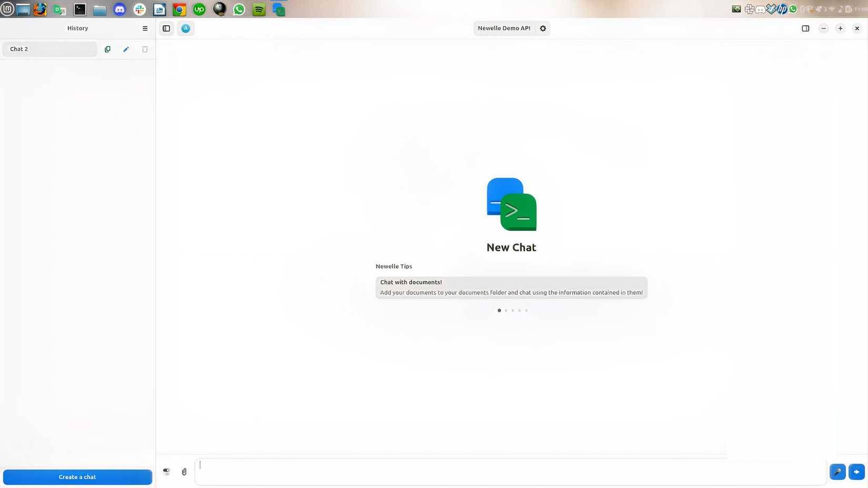Viewport: 868px width, 488px height.
Task: Click the magic wand prompt icon
Action: click(x=837, y=472)
